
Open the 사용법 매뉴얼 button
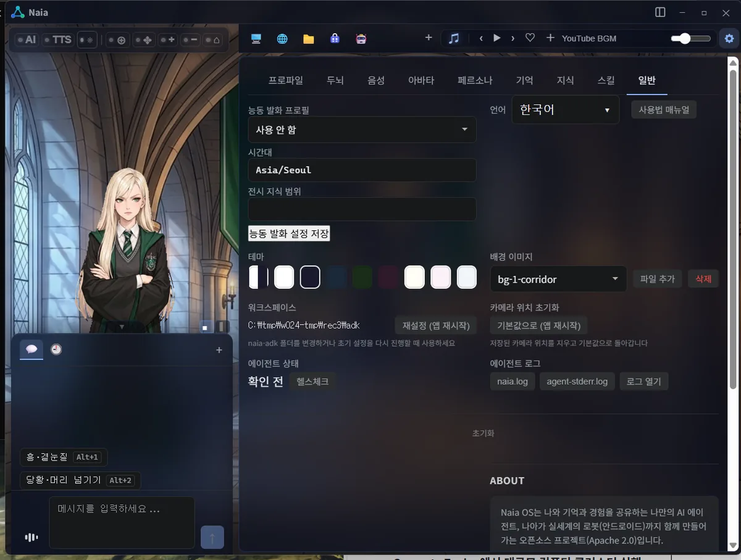(664, 110)
